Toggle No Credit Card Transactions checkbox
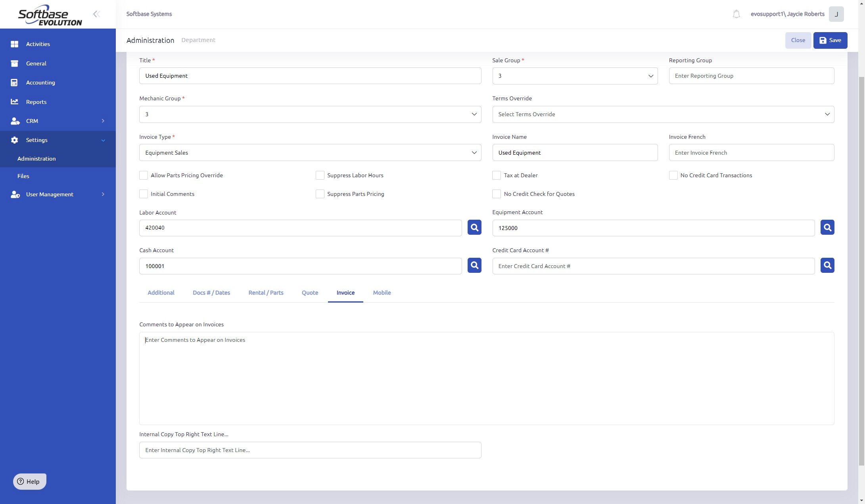The width and height of the screenshot is (865, 504). coord(673,175)
